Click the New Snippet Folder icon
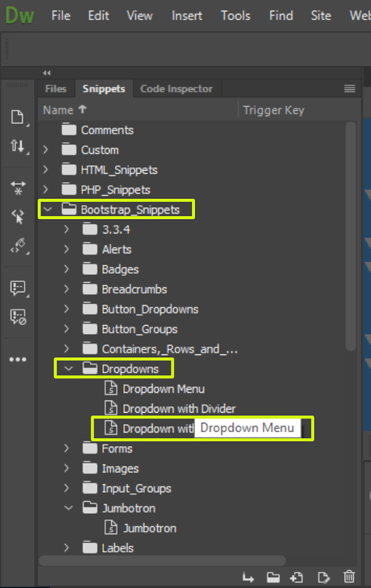Screen dimensions: 371x588 tap(273, 577)
